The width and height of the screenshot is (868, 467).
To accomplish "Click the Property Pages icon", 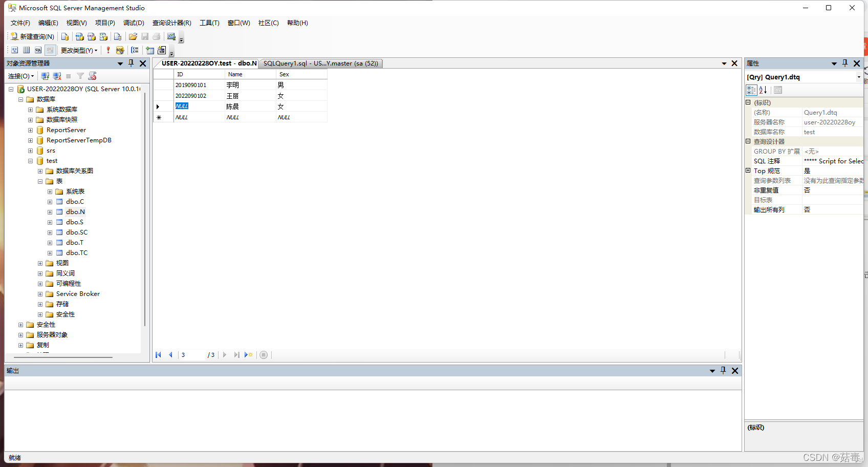I will pos(778,90).
